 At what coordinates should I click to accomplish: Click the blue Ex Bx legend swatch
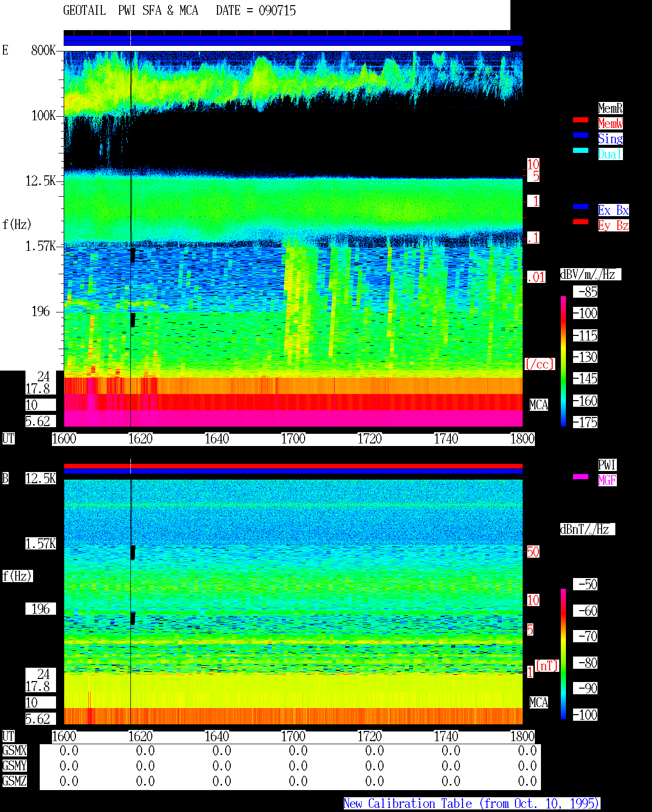point(581,206)
